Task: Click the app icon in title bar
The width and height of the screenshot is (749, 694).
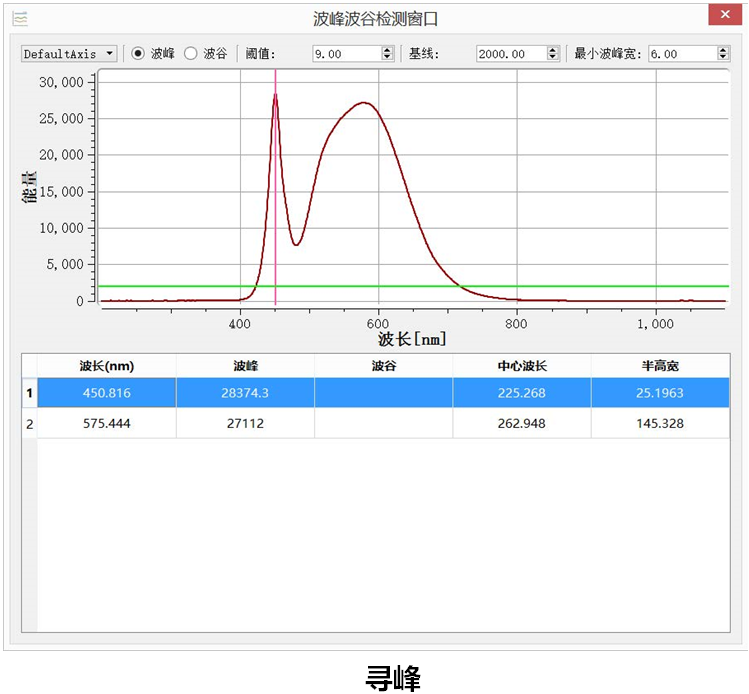Action: click(19, 18)
